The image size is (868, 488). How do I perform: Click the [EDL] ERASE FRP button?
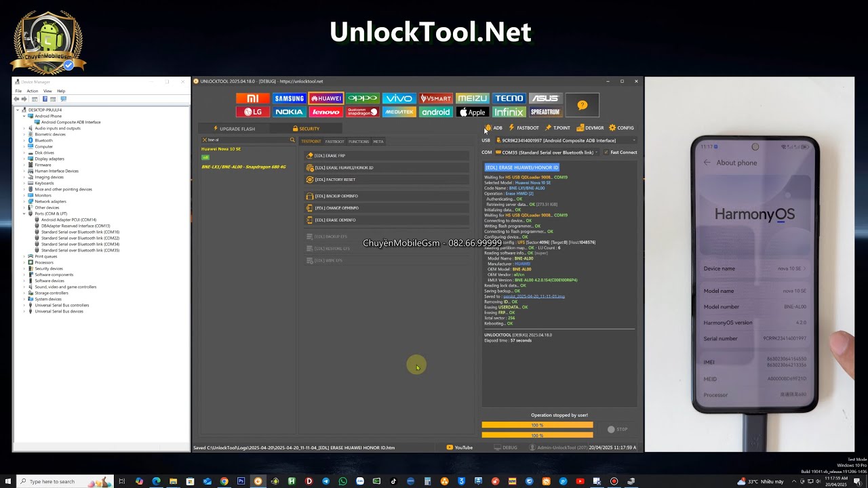click(387, 156)
